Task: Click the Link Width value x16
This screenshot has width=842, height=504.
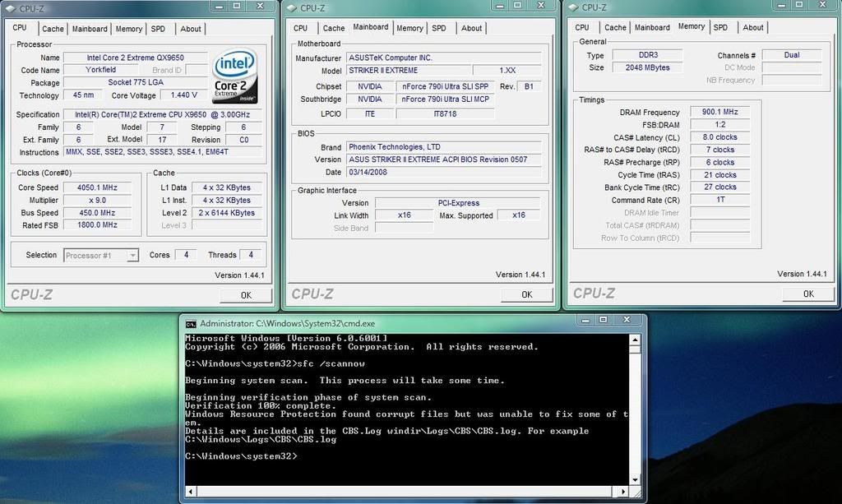Action: pyautogui.click(x=404, y=215)
